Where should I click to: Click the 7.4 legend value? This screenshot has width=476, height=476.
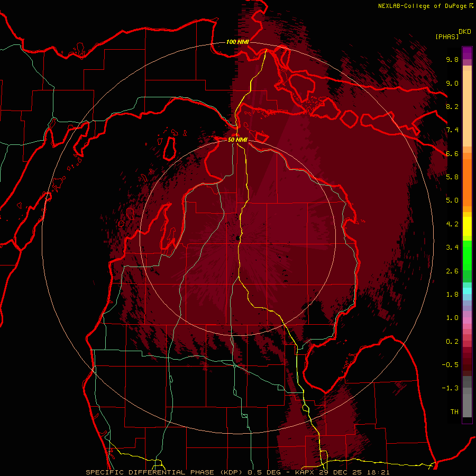(x=452, y=130)
